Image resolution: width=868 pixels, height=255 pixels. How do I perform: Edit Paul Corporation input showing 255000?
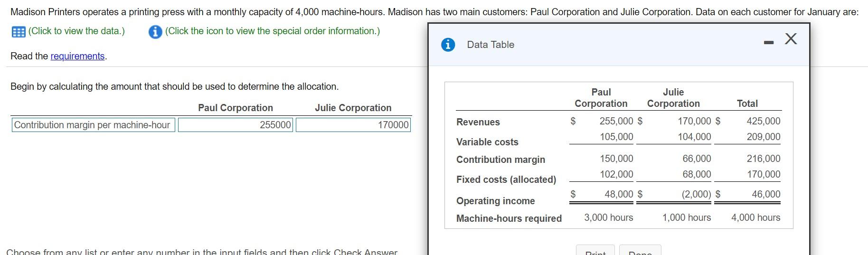coord(236,125)
